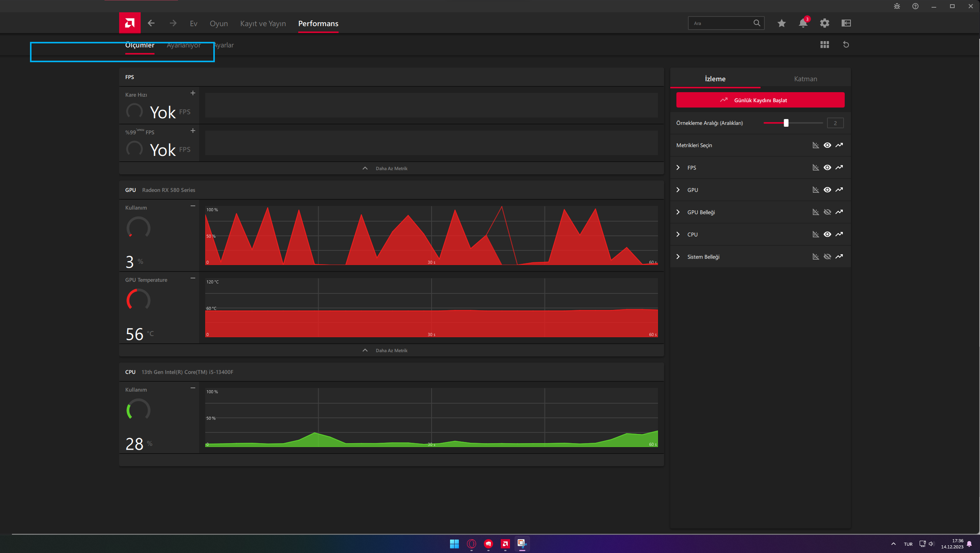The image size is (980, 553).
Task: Click the Örnekleme Aralığı slider handle
Action: [x=786, y=123]
